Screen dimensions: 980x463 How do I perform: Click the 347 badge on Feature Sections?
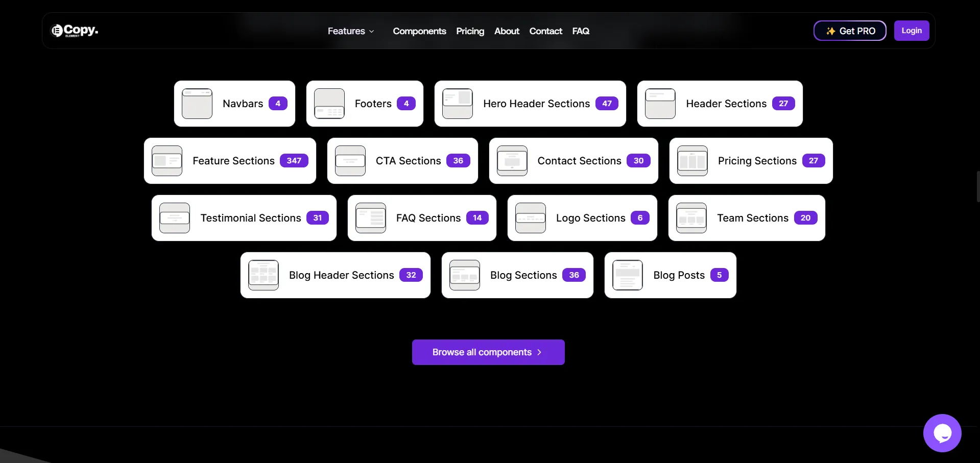pyautogui.click(x=294, y=160)
